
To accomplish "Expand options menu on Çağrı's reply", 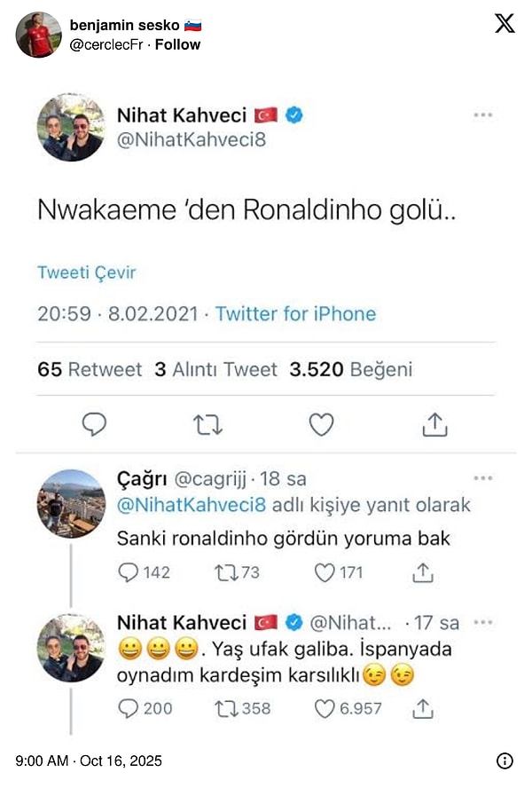I will pyautogui.click(x=482, y=478).
